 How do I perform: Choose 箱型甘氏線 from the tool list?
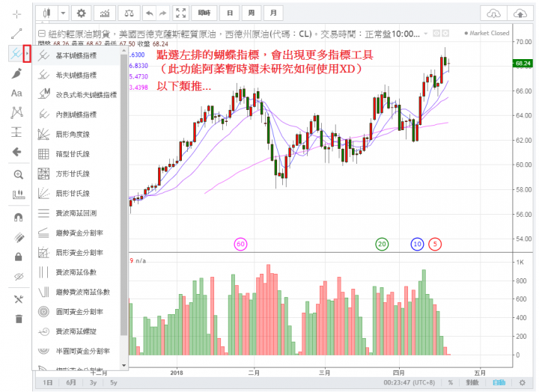coord(76,153)
